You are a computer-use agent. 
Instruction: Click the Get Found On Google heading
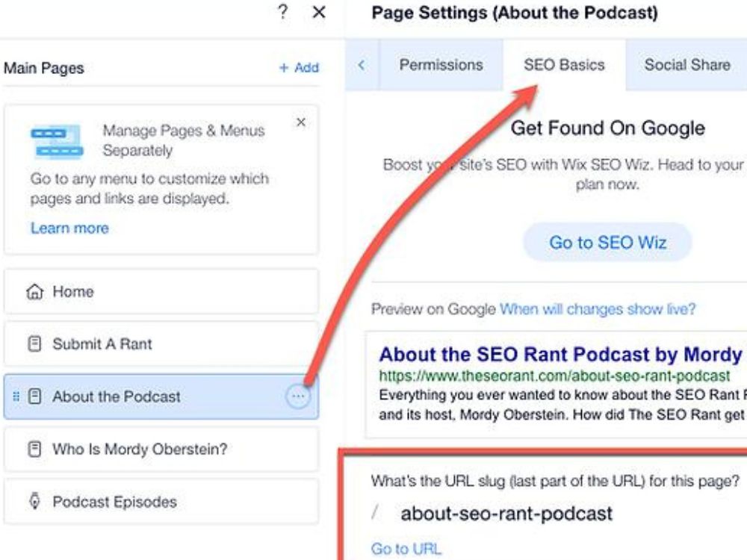tap(607, 128)
